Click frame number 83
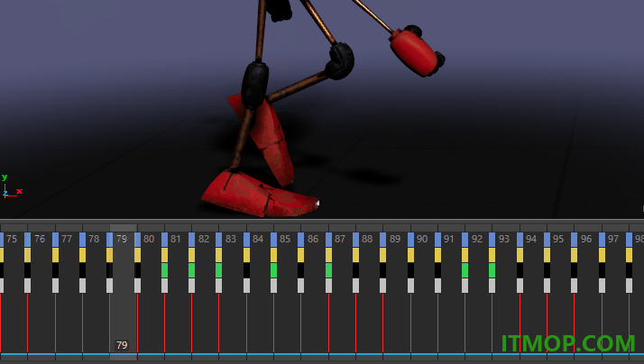The image size is (644, 364). pos(231,239)
